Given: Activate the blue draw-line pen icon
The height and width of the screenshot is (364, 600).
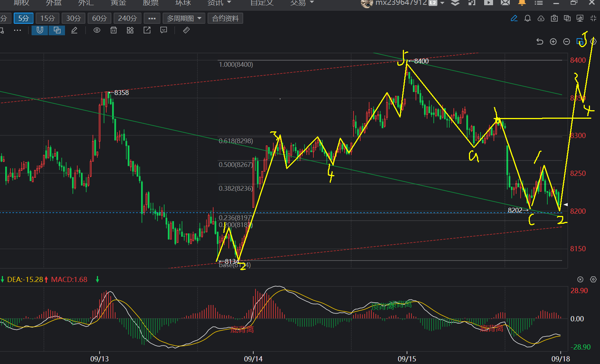Looking at the screenshot, I should pyautogui.click(x=514, y=18).
